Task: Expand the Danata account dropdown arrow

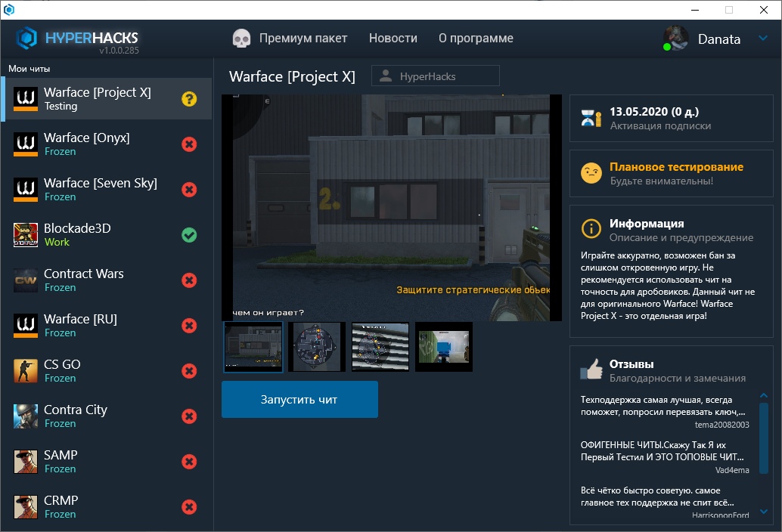Action: tap(763, 38)
